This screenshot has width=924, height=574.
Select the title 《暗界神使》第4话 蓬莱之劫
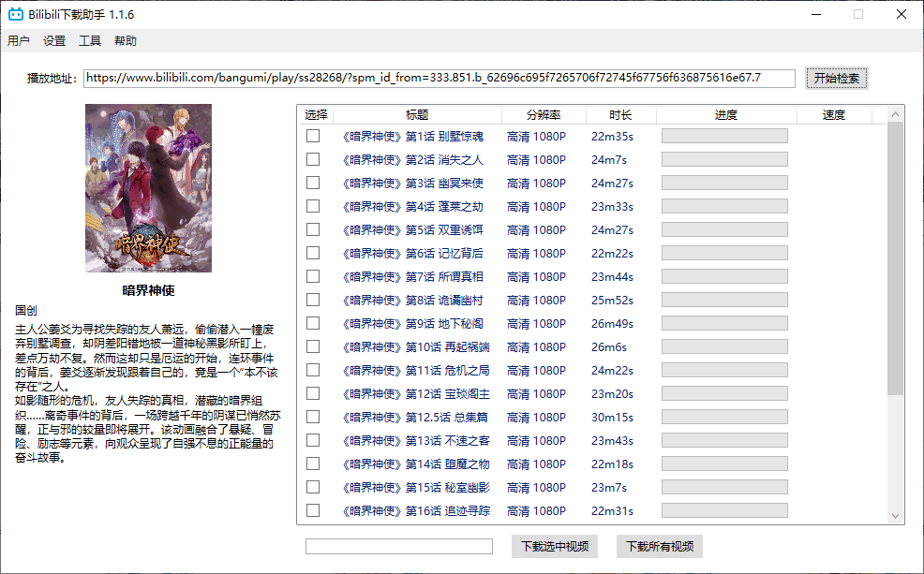click(412, 206)
